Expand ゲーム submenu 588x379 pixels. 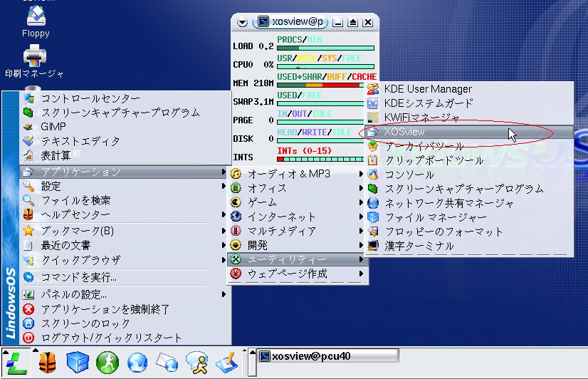pyautogui.click(x=298, y=202)
